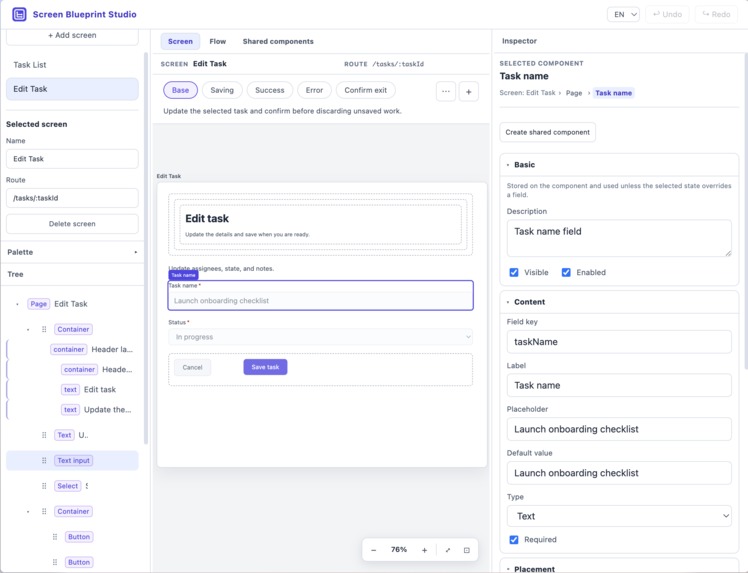
Task: Collapse the Basic section
Action: (x=508, y=165)
